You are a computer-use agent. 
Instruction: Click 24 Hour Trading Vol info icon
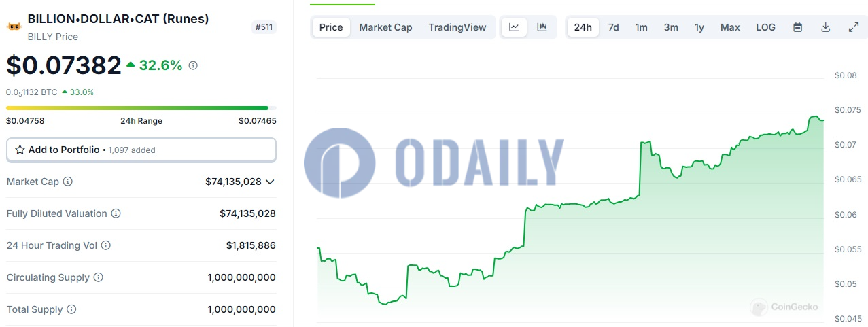pos(106,245)
